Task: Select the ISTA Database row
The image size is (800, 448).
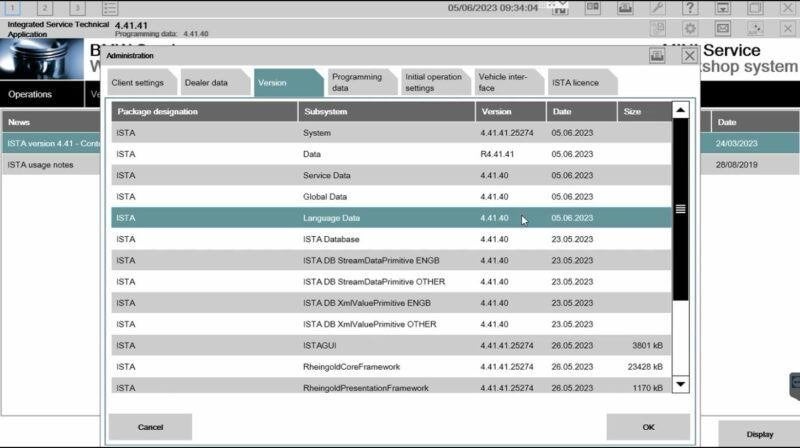Action: [x=391, y=239]
